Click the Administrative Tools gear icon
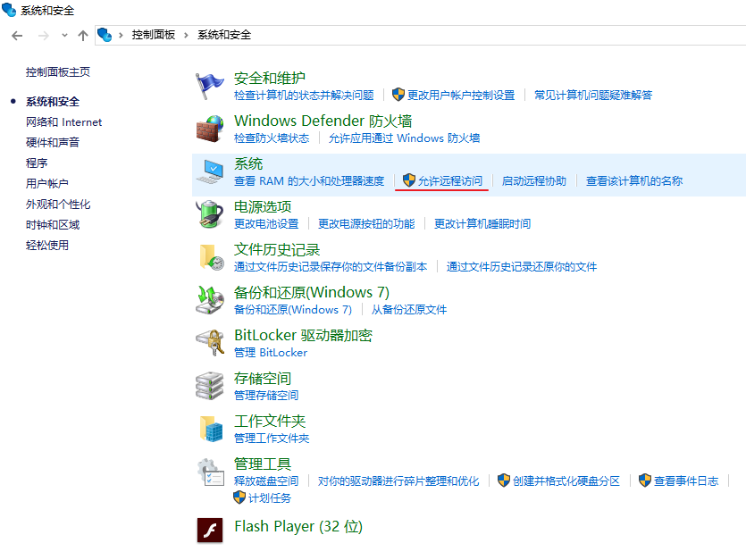The height and width of the screenshot is (560, 746). [211, 472]
